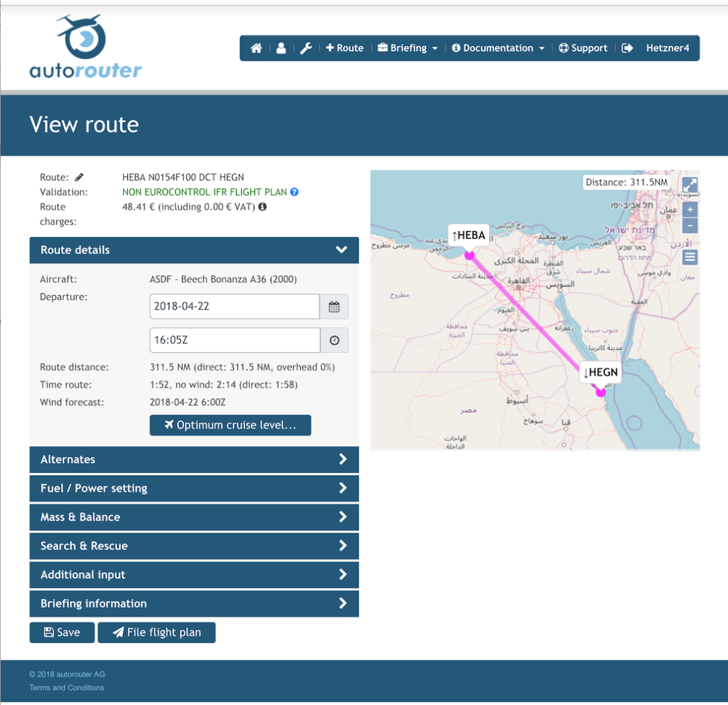Select Support in the navigation bar
This screenshot has width=728, height=705.
coord(583,48)
